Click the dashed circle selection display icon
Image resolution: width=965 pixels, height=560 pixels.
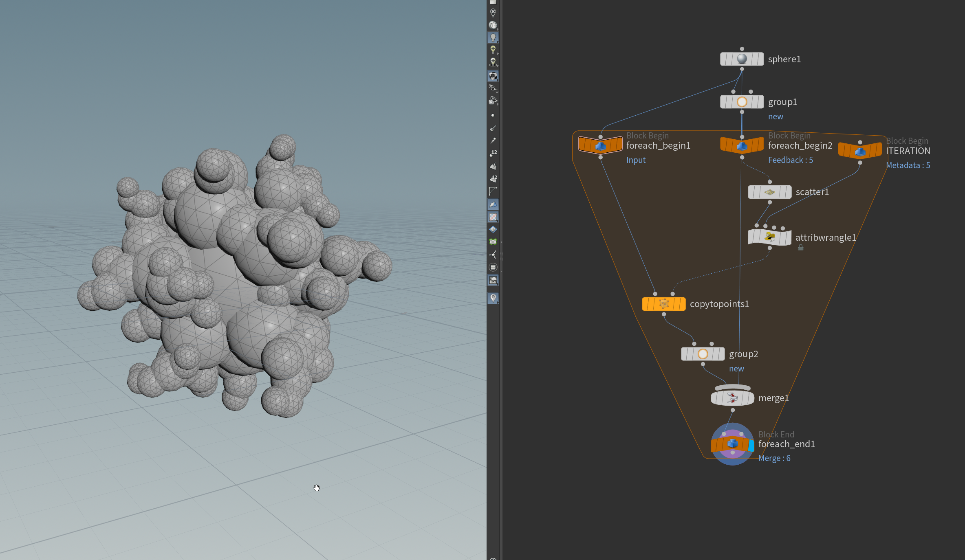point(493,267)
